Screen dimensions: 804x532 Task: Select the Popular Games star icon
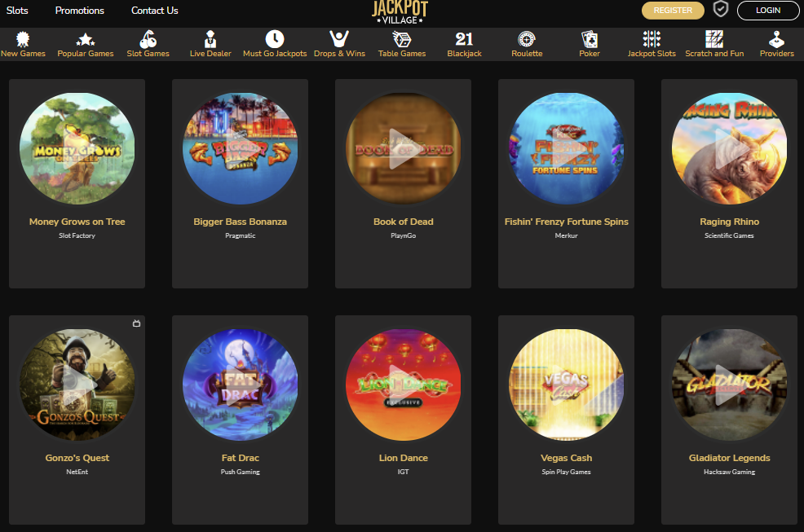(86, 39)
